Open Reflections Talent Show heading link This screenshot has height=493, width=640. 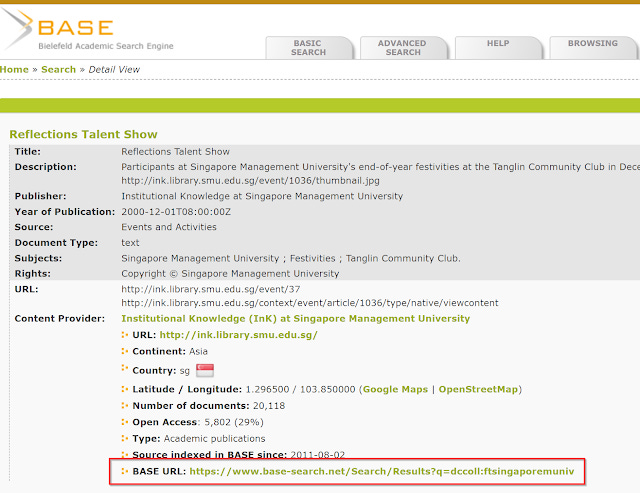click(x=83, y=134)
